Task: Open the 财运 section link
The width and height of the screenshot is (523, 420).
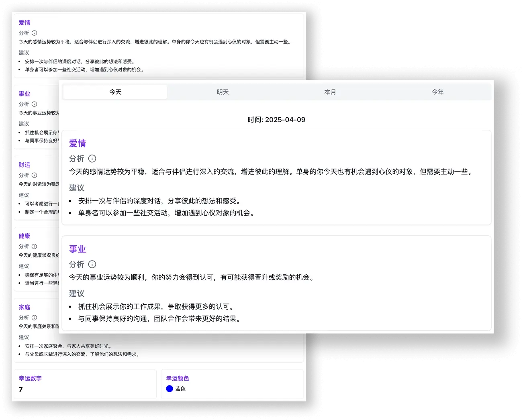Action: 24,165
